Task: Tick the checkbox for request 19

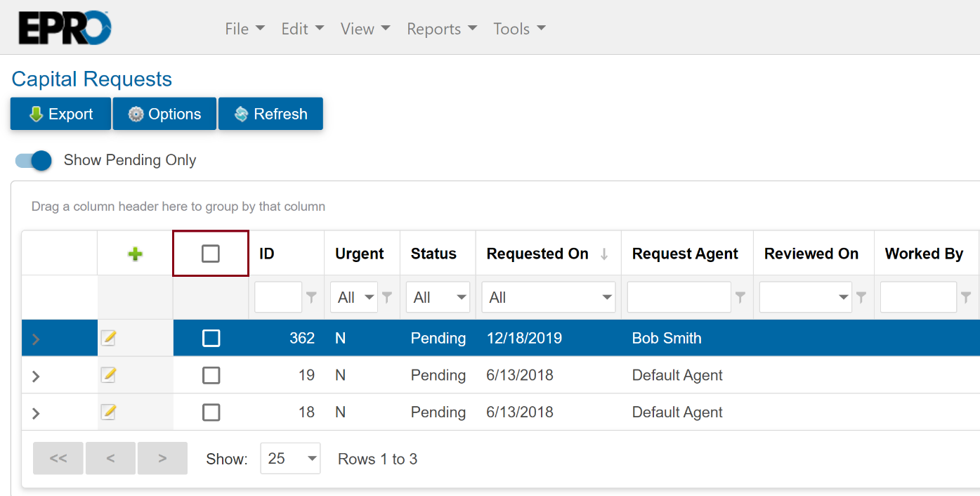Action: 211,375
